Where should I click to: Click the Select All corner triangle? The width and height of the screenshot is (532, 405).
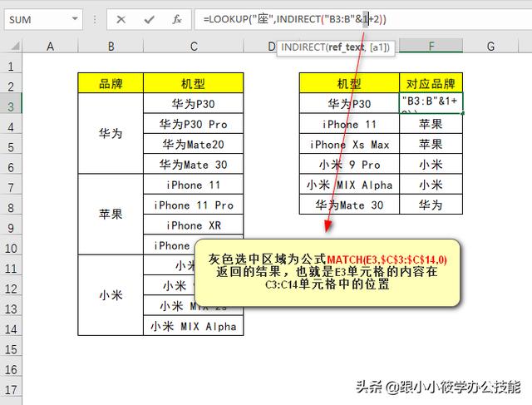click(x=15, y=45)
